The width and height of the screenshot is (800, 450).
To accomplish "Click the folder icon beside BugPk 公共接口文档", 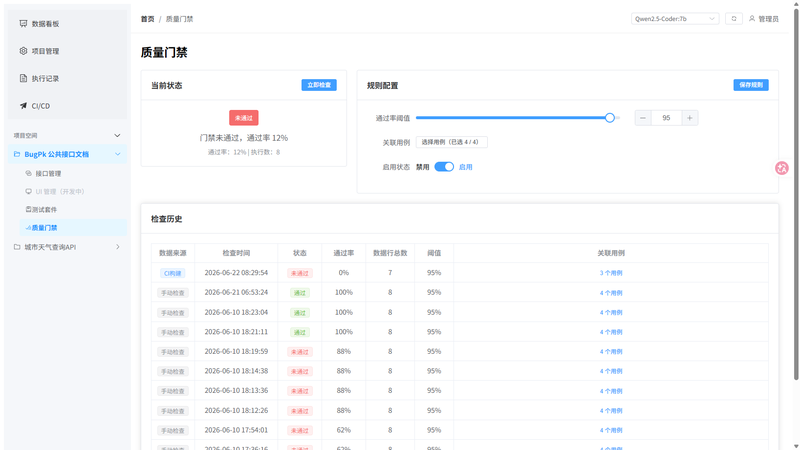I will click(17, 154).
